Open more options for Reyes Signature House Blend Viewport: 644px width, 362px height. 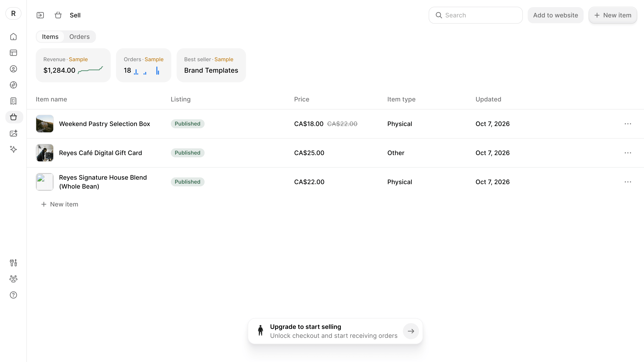tap(628, 182)
